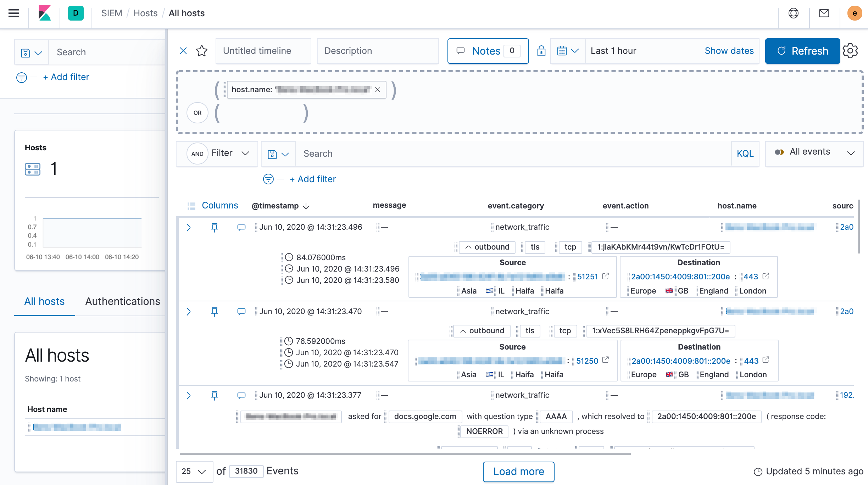
Task: Navigate to Hosts in the breadcrumb
Action: pos(145,13)
